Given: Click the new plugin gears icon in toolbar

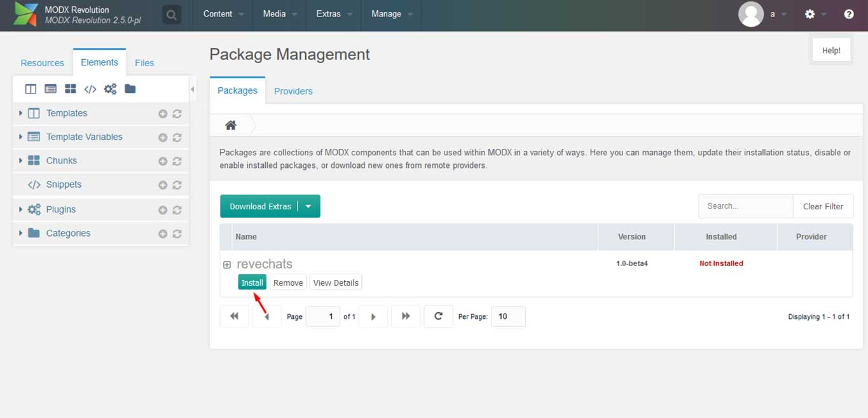Looking at the screenshot, I should coord(110,89).
